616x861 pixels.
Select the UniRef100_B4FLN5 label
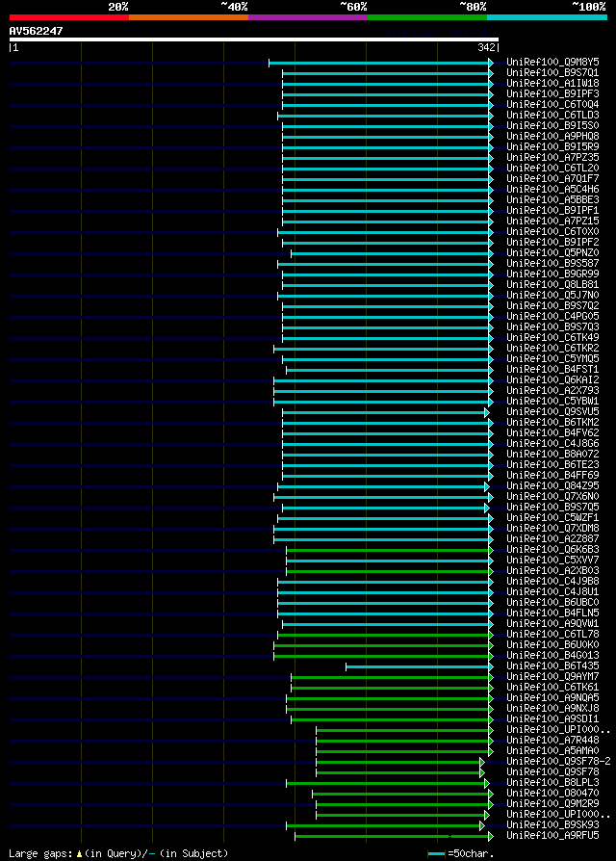[x=552, y=613]
